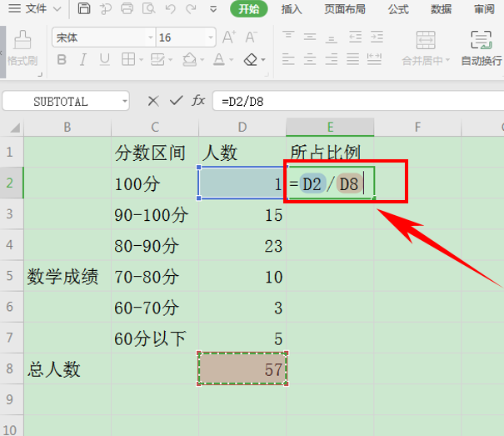The height and width of the screenshot is (436, 504).
Task: Click the 合并居中 merge button
Action: click(426, 48)
